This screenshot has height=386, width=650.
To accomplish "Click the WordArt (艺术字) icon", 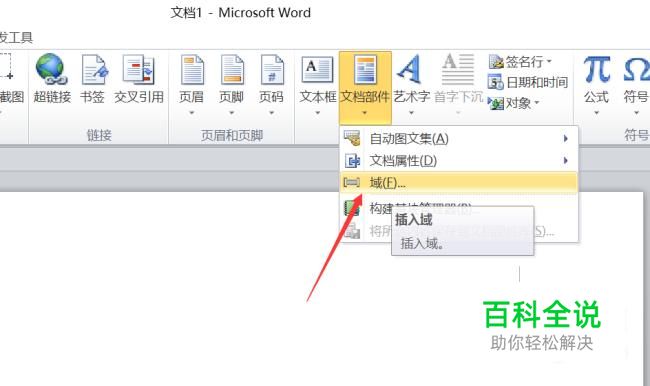I will point(410,69).
